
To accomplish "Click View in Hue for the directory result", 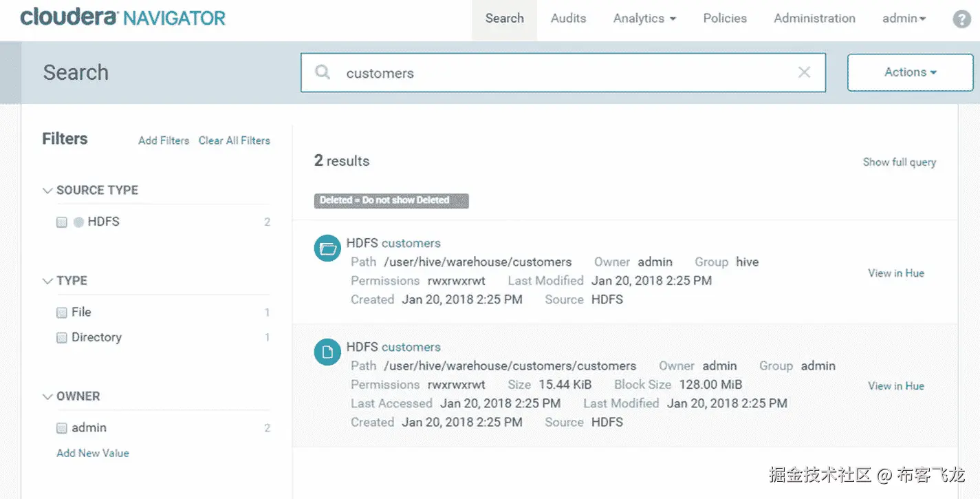I will (896, 273).
